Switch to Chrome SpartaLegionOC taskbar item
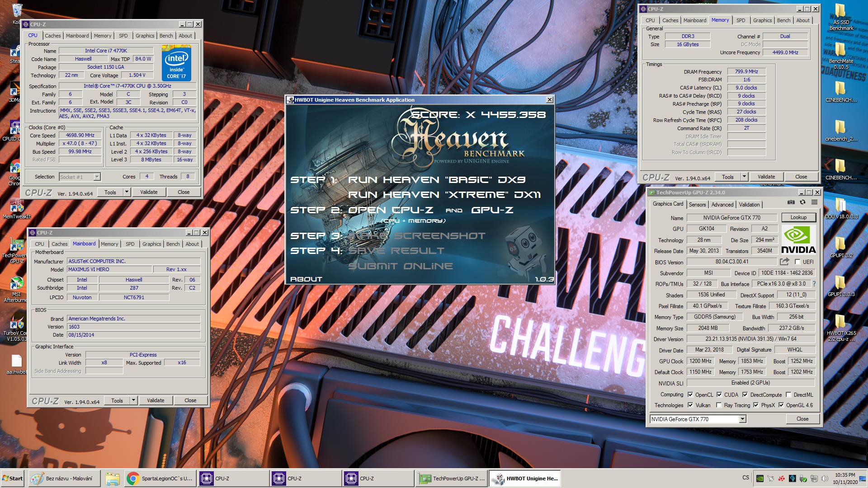The width and height of the screenshot is (868, 488). [160, 479]
